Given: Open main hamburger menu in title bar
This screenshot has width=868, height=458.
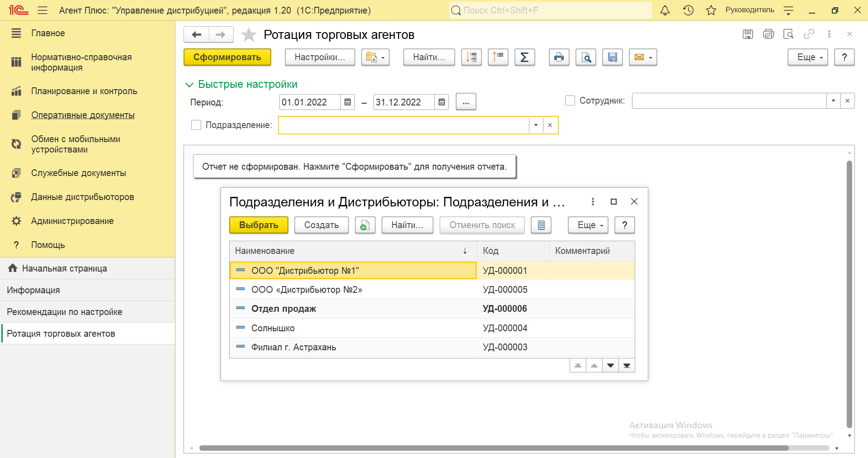Looking at the screenshot, I should tap(42, 10).
